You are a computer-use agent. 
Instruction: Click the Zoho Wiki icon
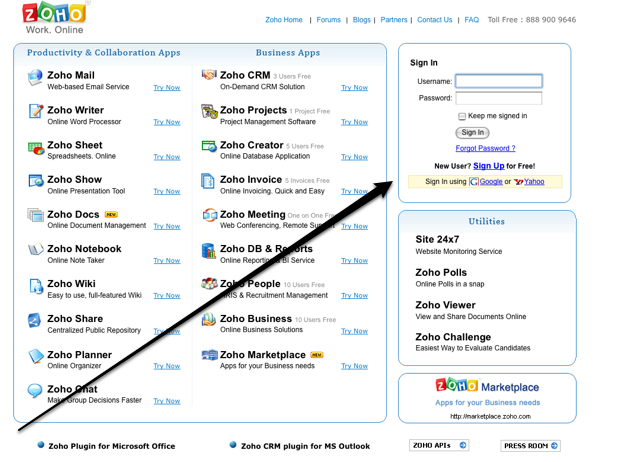click(36, 286)
